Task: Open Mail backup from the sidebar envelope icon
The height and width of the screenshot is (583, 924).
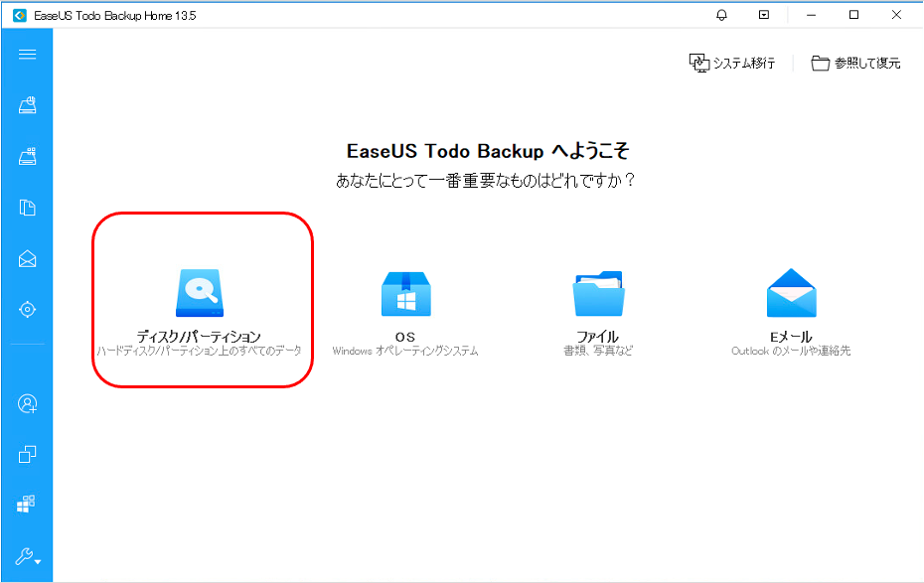Action: (27, 258)
